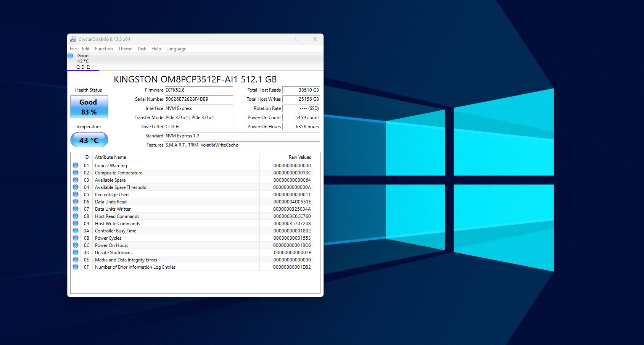Screen dimensions: 644x345
Task: Click the status orb for Host Read Commands
Action: (x=76, y=216)
